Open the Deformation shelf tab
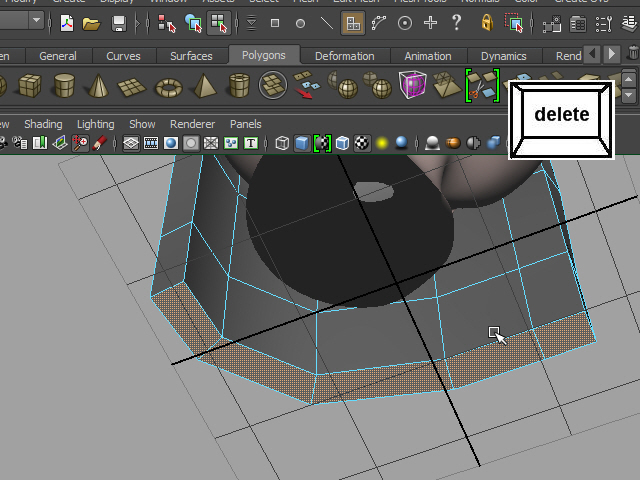This screenshot has width=640, height=480. [x=344, y=56]
